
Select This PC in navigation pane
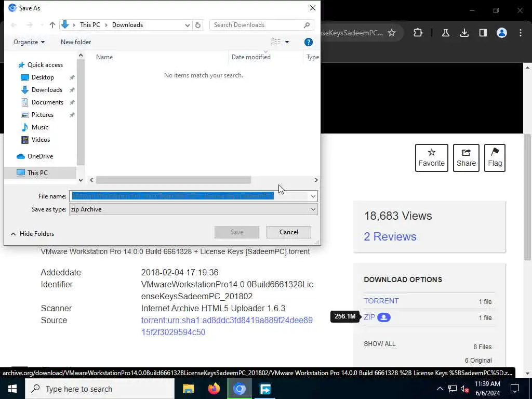pos(37,173)
